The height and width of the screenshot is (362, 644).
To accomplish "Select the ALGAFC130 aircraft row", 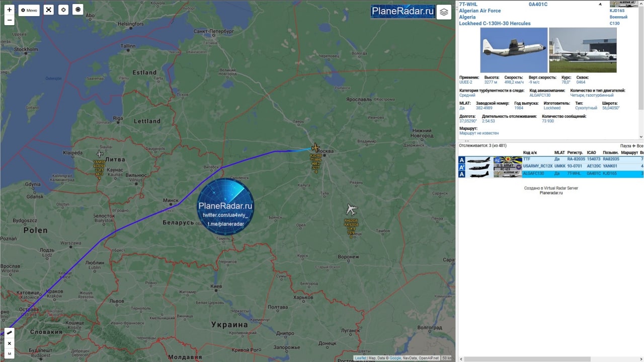I will point(550,174).
